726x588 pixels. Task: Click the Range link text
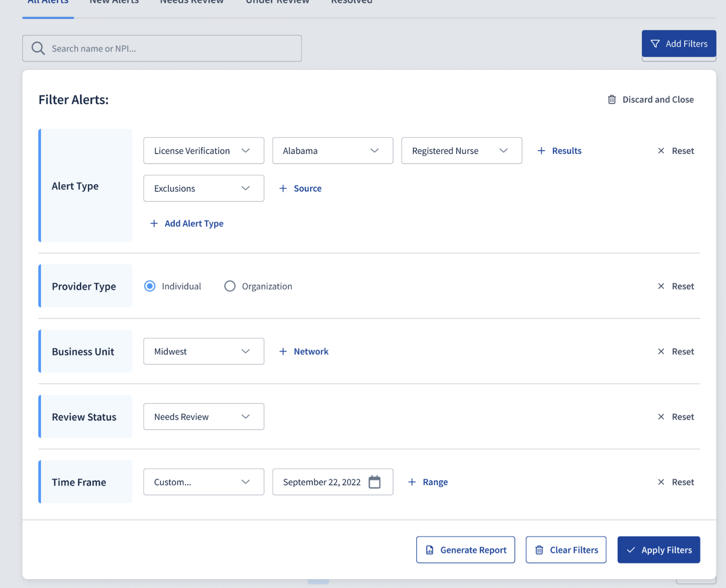pos(435,482)
